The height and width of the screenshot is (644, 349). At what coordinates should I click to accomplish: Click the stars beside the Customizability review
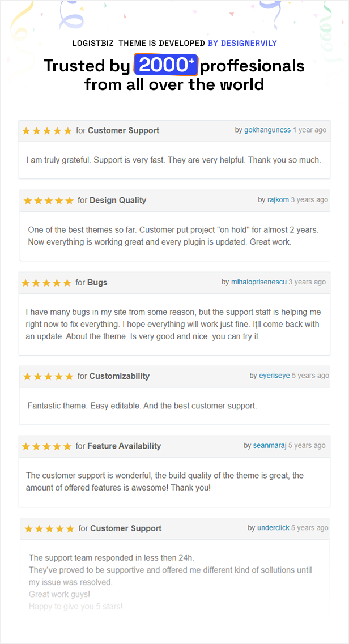point(49,377)
